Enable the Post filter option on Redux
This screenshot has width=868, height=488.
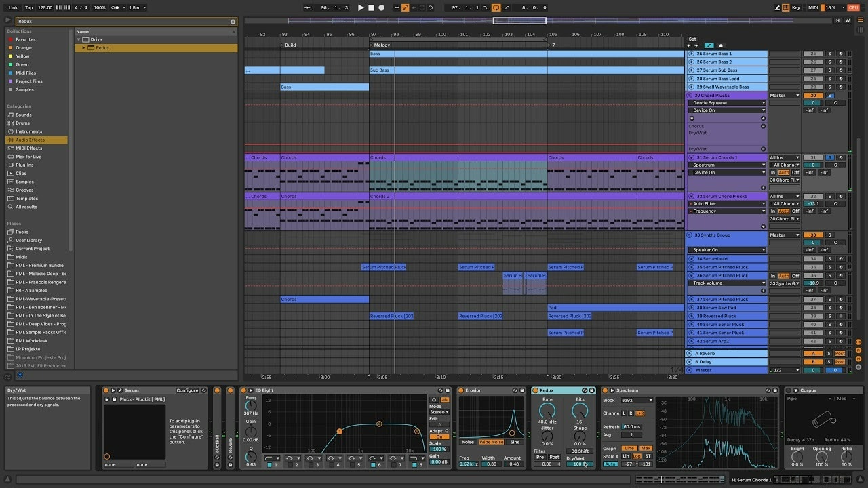click(554, 457)
